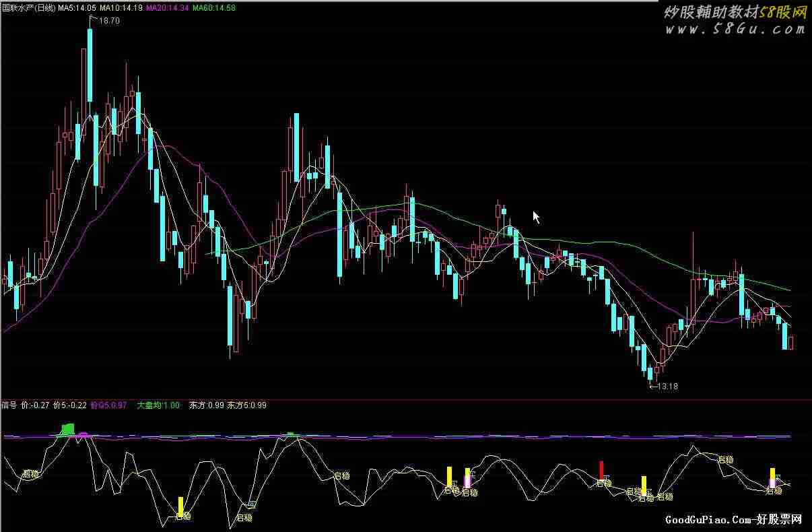
Task: Click the 价:-0.27 indicator value
Action: (35, 405)
